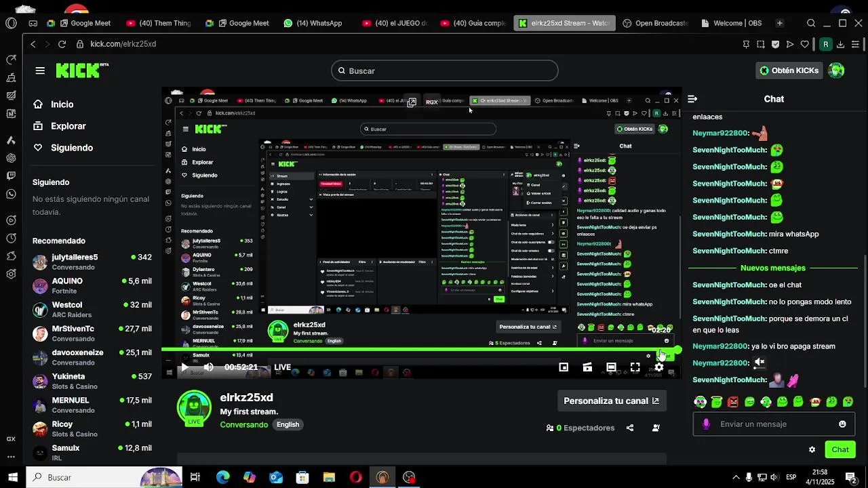Image resolution: width=868 pixels, height=488 pixels.
Task: Switch to Them Thing YouTube tab
Action: tap(159, 23)
